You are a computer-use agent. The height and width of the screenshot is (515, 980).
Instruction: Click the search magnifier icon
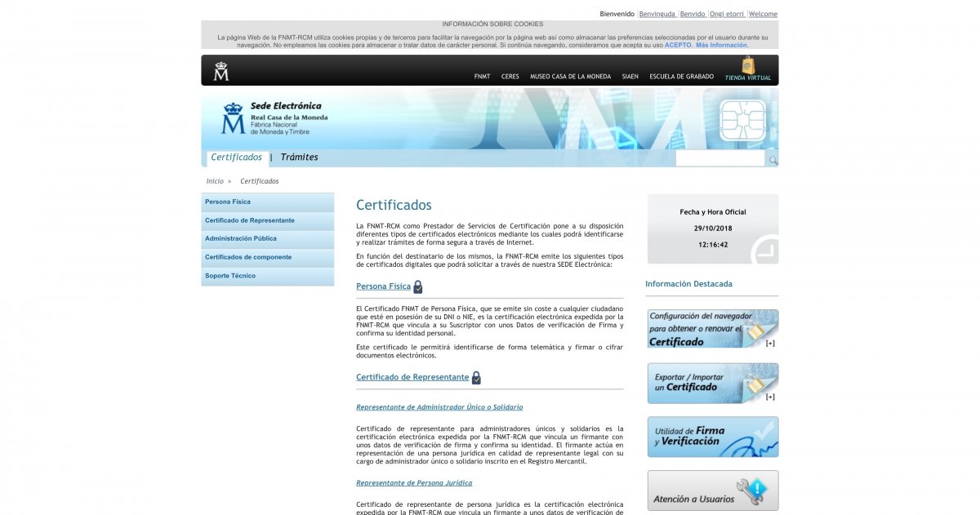(773, 160)
